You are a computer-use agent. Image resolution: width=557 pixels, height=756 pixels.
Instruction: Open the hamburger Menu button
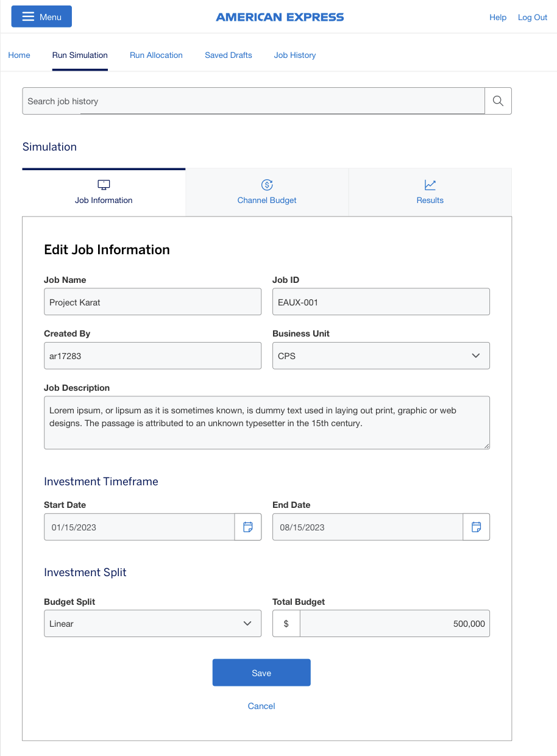41,16
